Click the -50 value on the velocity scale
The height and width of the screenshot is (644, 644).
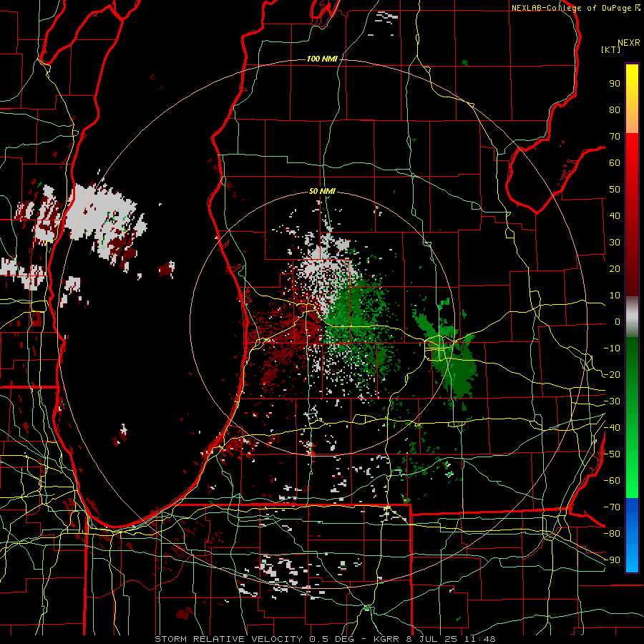pyautogui.click(x=612, y=454)
